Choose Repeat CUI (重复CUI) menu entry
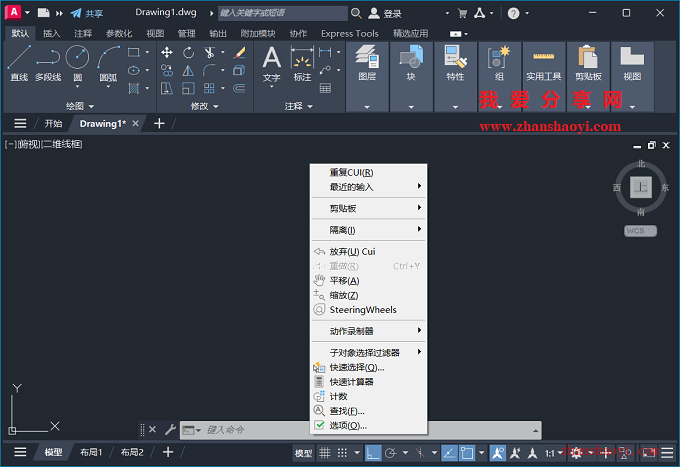 [x=369, y=172]
